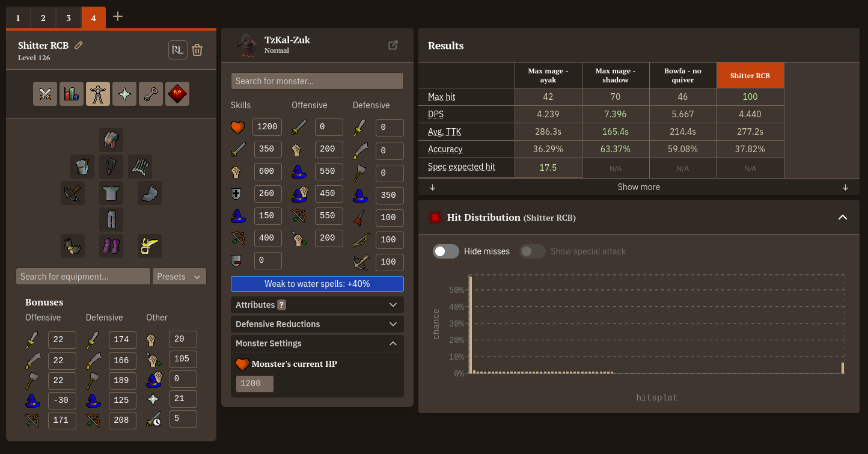Select the equipment figure panel icon
This screenshot has width=868, height=454.
pos(98,94)
